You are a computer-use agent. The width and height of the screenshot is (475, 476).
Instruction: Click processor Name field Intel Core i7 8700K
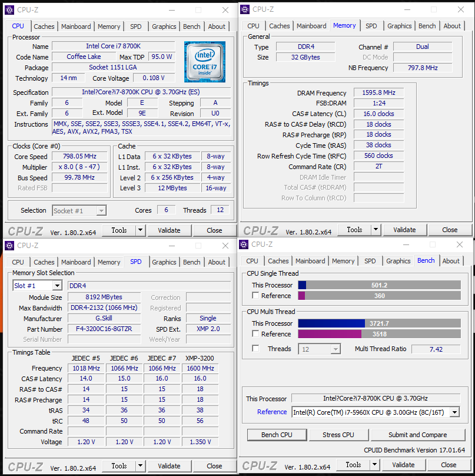114,46
